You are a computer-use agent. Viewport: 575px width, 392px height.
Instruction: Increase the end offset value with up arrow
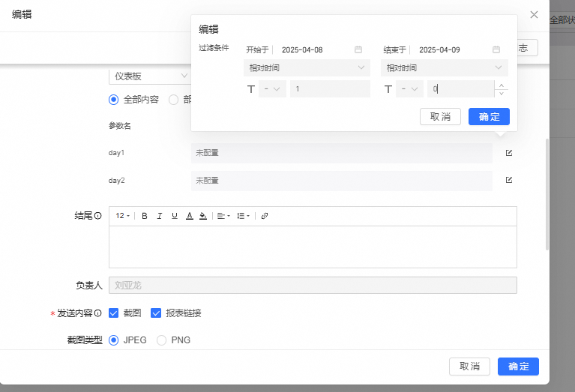tap(502, 85)
